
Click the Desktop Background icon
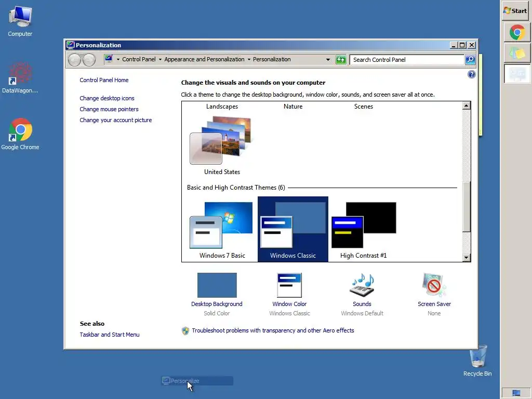pyautogui.click(x=217, y=285)
